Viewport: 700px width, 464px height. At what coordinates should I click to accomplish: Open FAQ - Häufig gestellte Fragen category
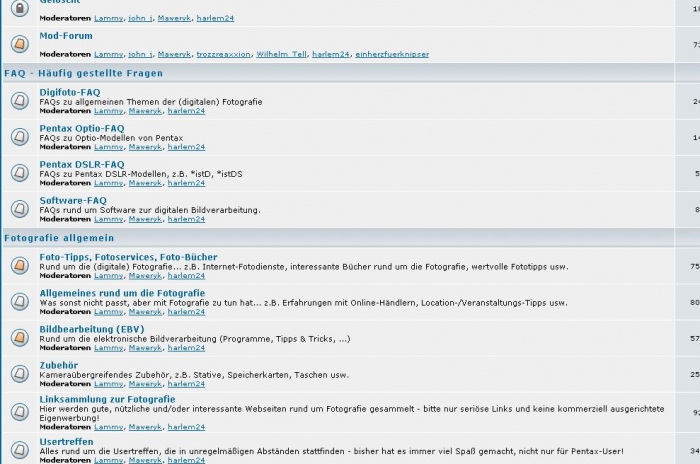point(83,73)
